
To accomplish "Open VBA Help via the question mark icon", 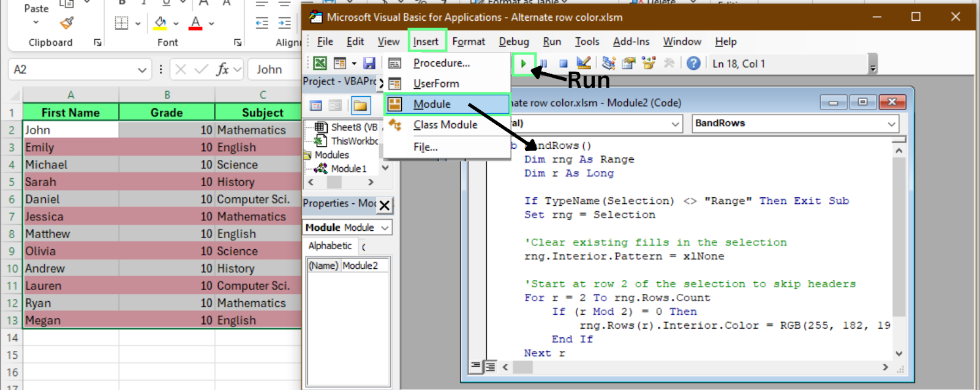I will [x=693, y=63].
